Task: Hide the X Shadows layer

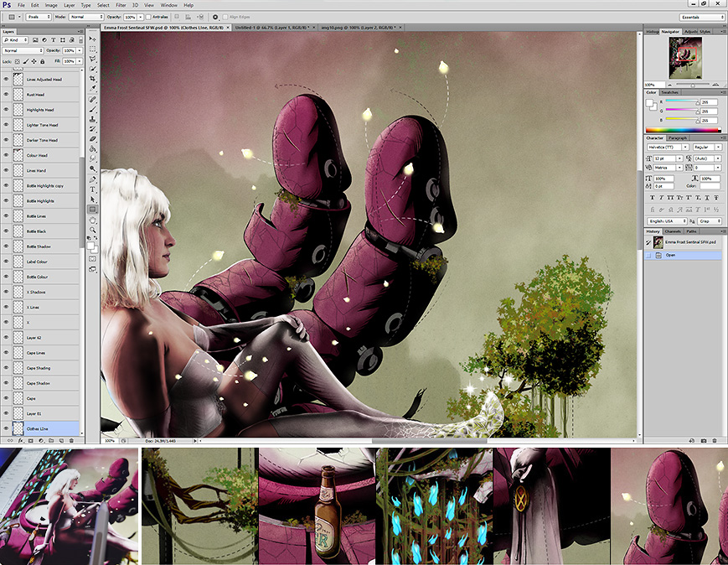Action: point(6,292)
